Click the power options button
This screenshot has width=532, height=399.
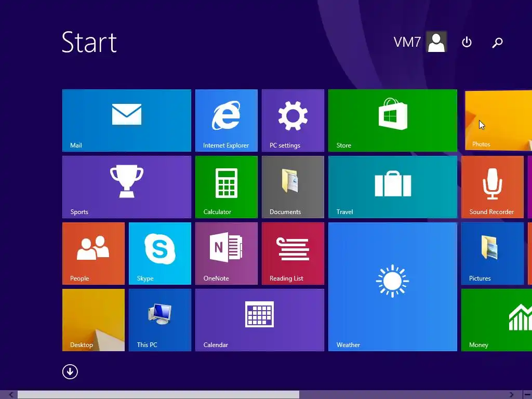(467, 42)
